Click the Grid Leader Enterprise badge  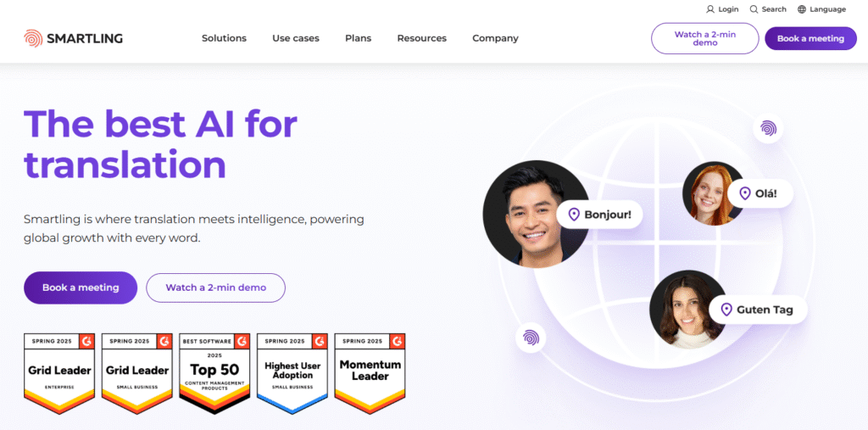point(59,373)
